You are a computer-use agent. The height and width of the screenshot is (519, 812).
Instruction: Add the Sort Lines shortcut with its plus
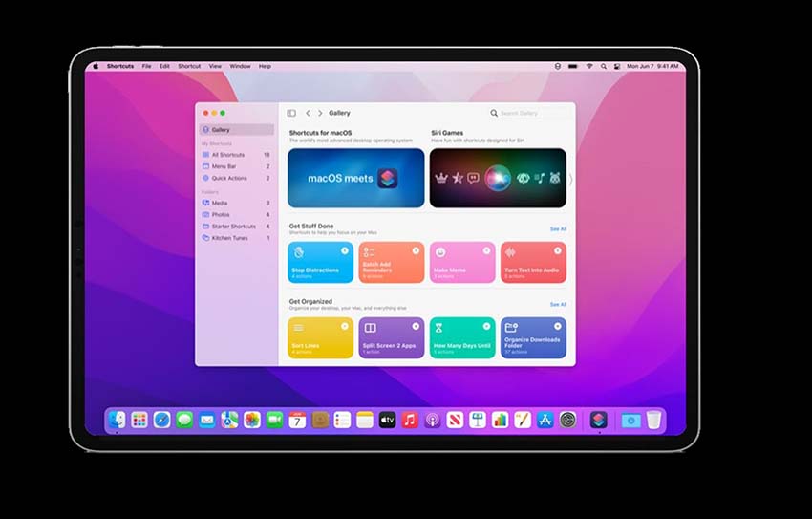pos(344,326)
